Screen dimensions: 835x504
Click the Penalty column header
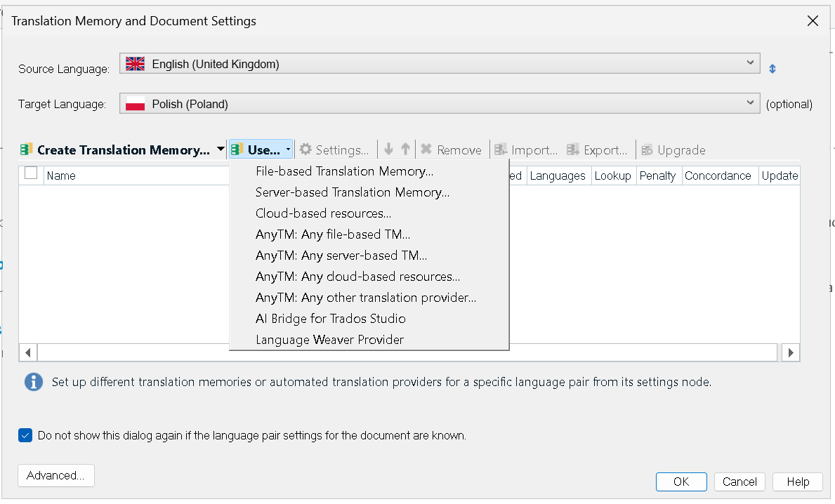(x=658, y=175)
